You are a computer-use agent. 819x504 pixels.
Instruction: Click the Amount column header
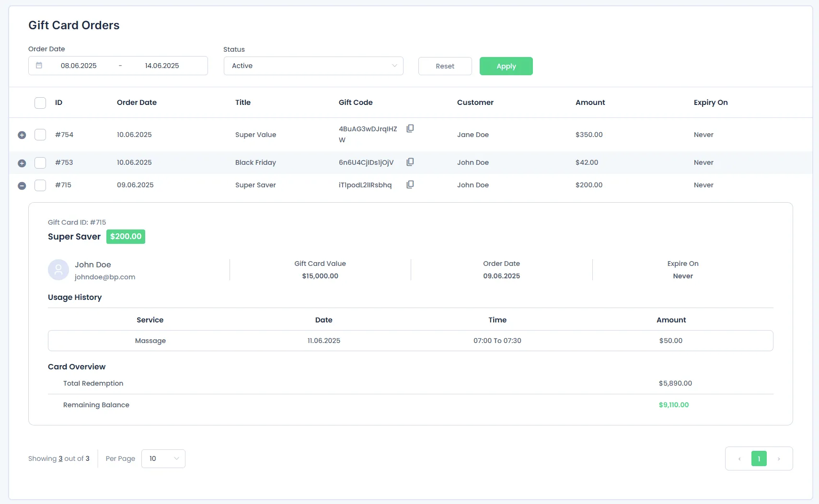coord(590,103)
